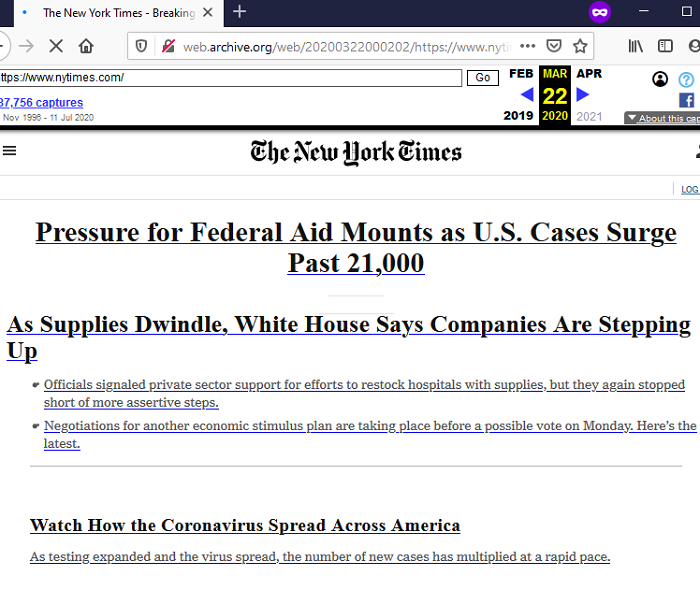Screen dimensions: 700x590
Task: Select 2020 current capture year
Action: (x=555, y=116)
